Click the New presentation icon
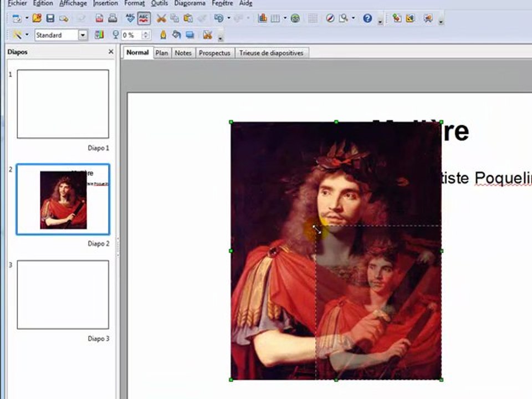 pyautogui.click(x=16, y=18)
